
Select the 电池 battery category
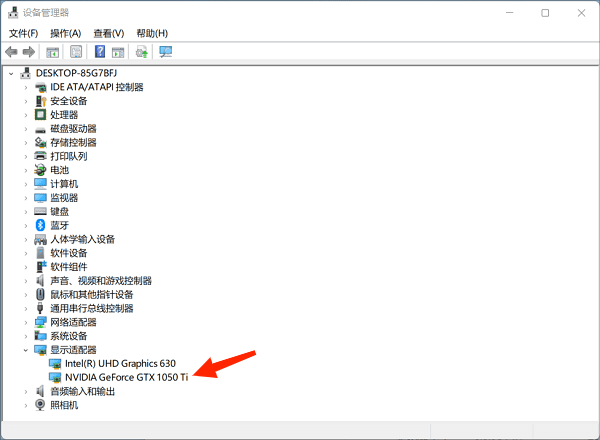pyautogui.click(x=59, y=170)
